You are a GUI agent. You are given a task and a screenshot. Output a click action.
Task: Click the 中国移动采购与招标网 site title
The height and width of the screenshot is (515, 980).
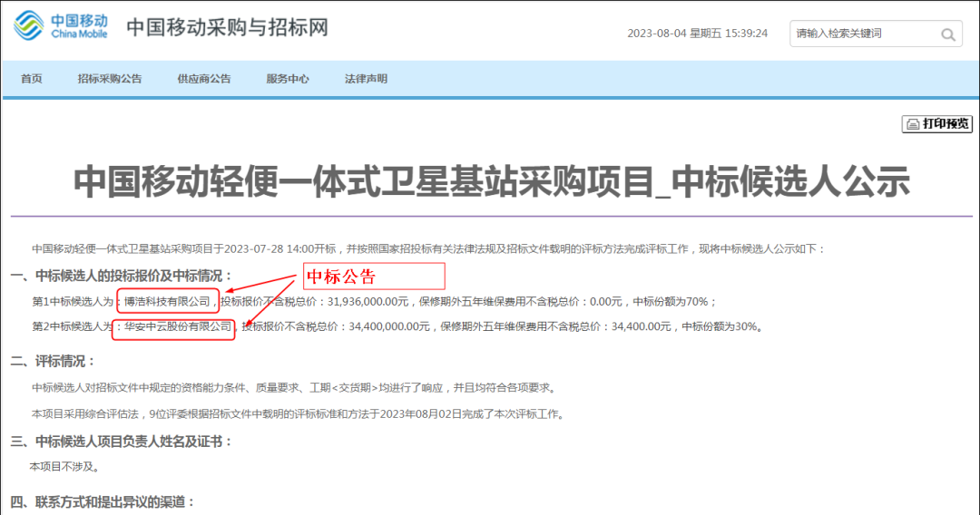pos(227,27)
